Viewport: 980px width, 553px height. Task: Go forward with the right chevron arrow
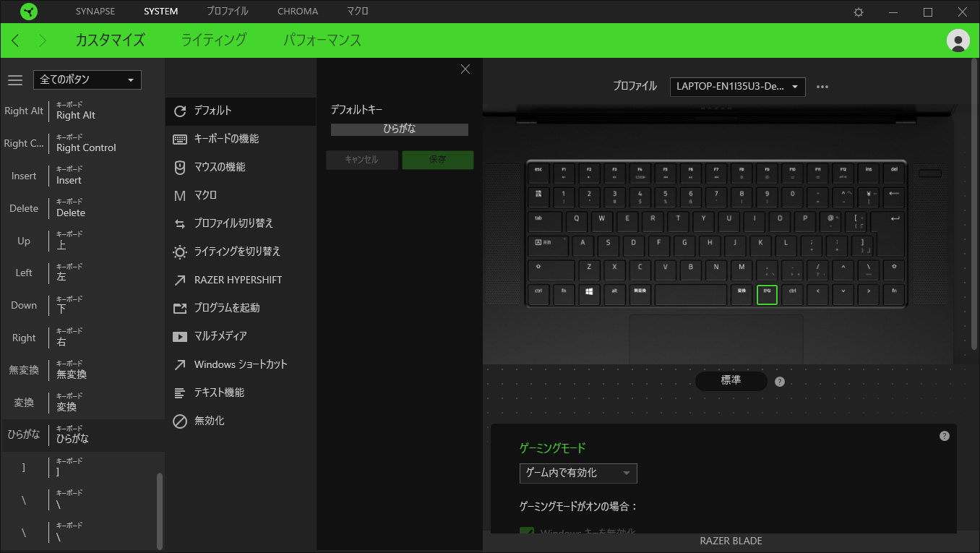coord(43,40)
